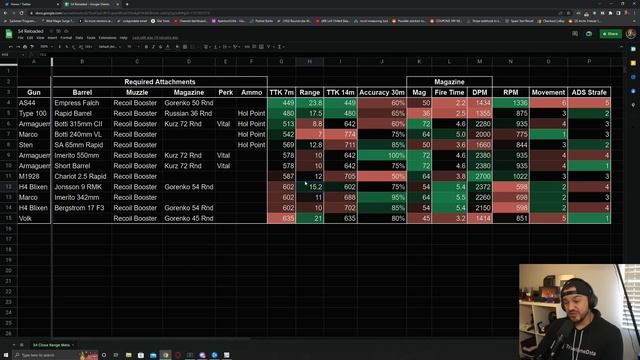Click the Accuracy 30m header cell
This screenshot has width=640, height=360.
pyautogui.click(x=382, y=93)
